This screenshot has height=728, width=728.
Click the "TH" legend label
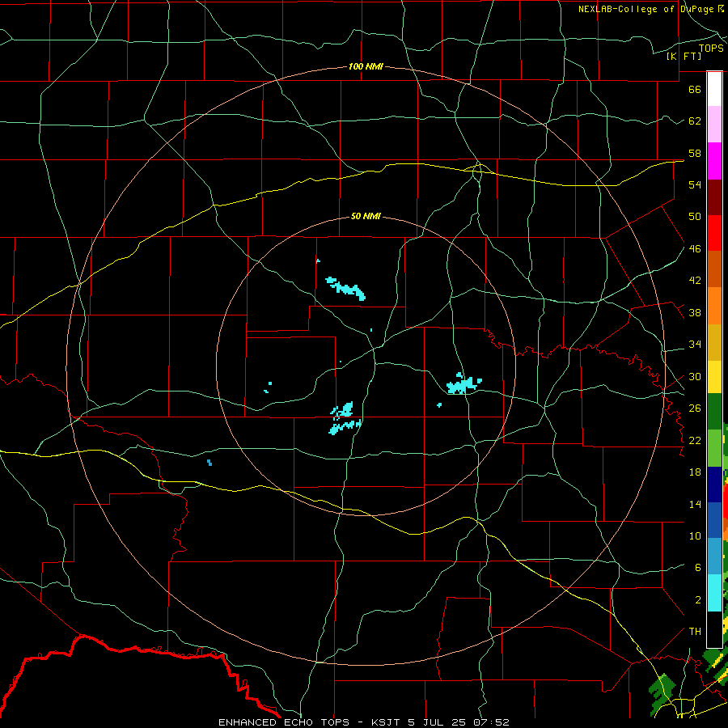tap(695, 632)
